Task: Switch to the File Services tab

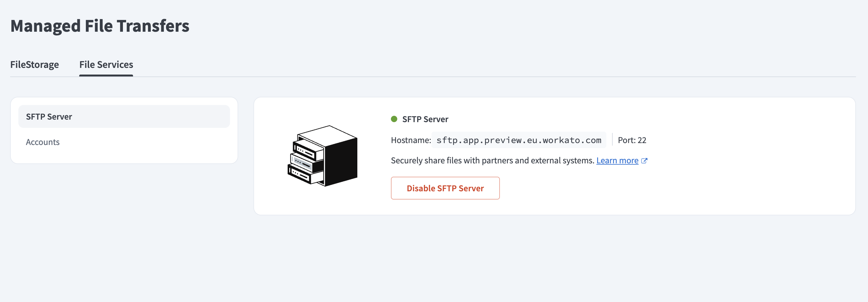Action: 106,64
